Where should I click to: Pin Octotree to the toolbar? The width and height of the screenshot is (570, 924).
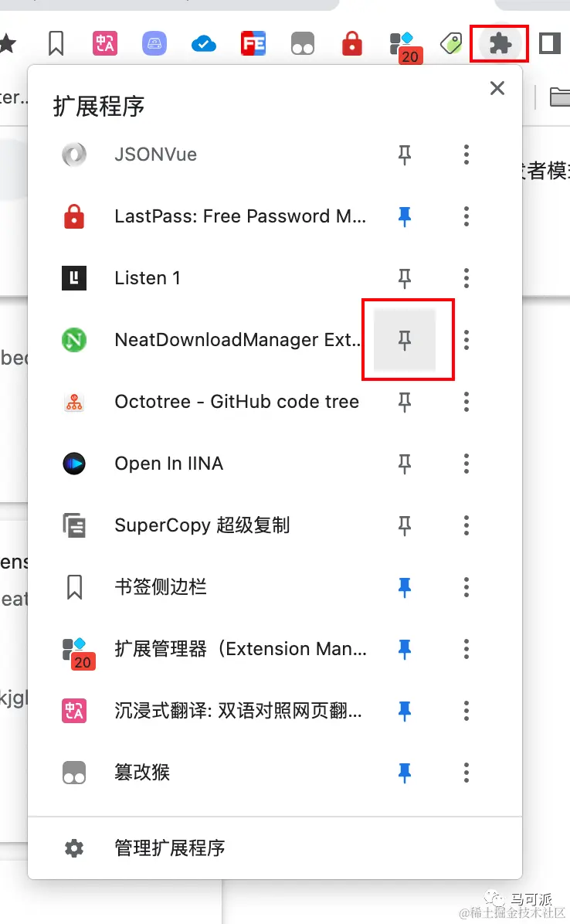pos(405,402)
